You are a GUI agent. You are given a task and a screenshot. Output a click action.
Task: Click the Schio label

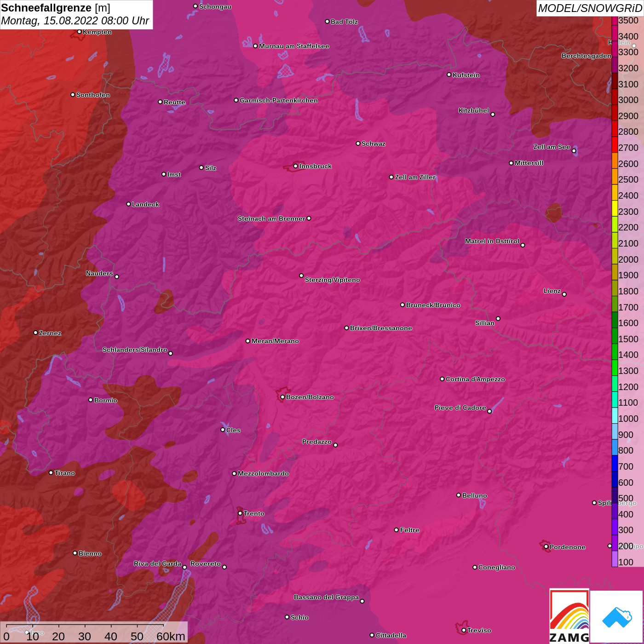pyautogui.click(x=299, y=617)
